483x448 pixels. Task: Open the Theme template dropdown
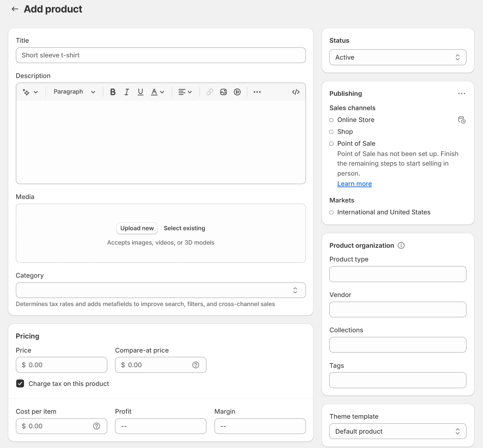click(397, 431)
